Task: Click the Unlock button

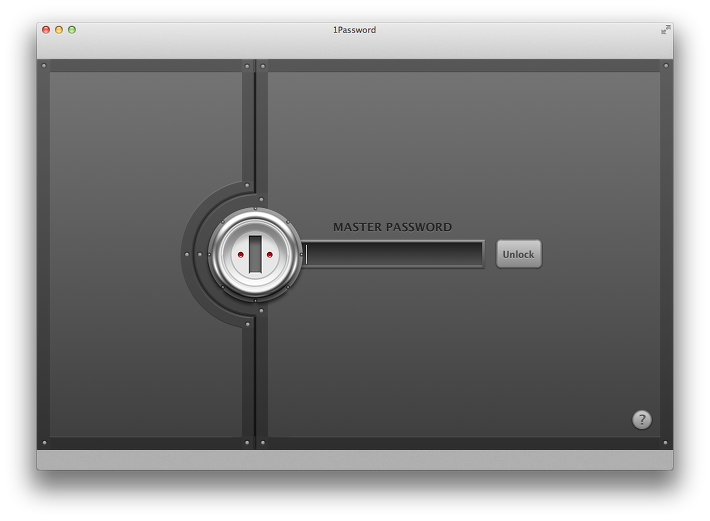Action: (518, 254)
